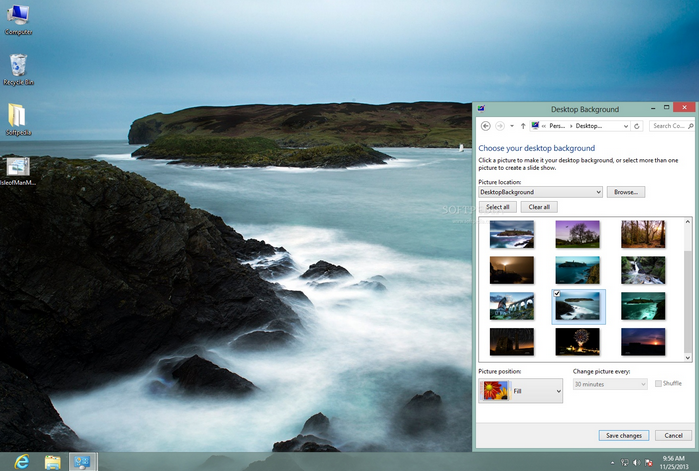
Task: Click the Back arrow in Desktop Background window
Action: coord(485,126)
